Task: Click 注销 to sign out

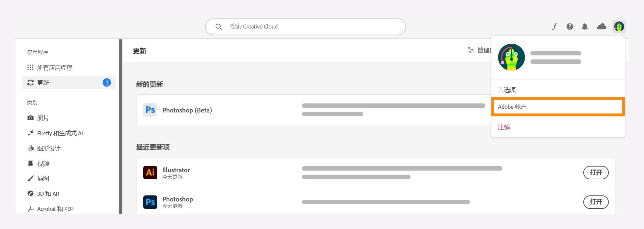Action: point(504,127)
